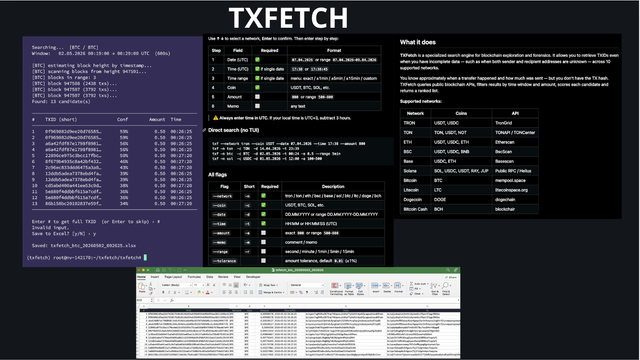Click the Italic button in Excel ribbon
640x360 pixels.
169,292
